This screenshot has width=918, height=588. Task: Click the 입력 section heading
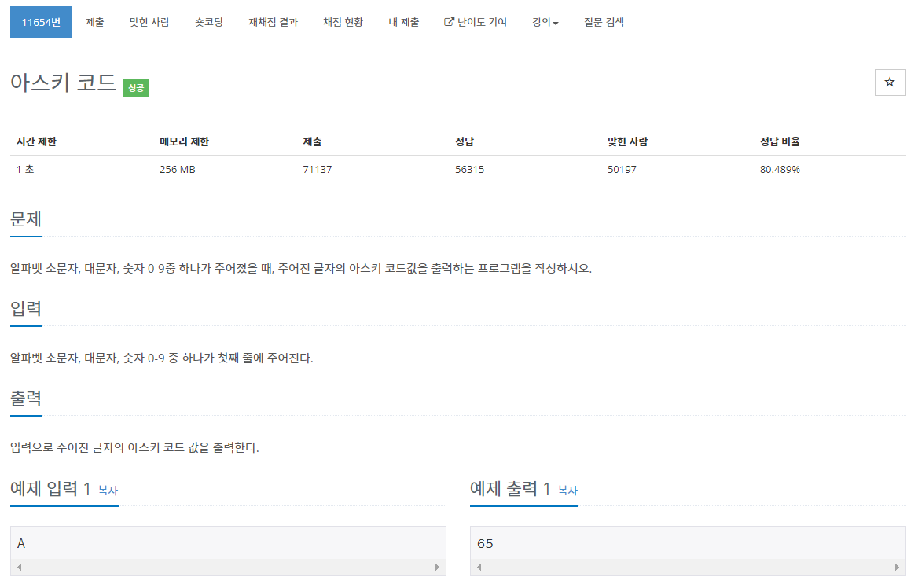(x=26, y=309)
